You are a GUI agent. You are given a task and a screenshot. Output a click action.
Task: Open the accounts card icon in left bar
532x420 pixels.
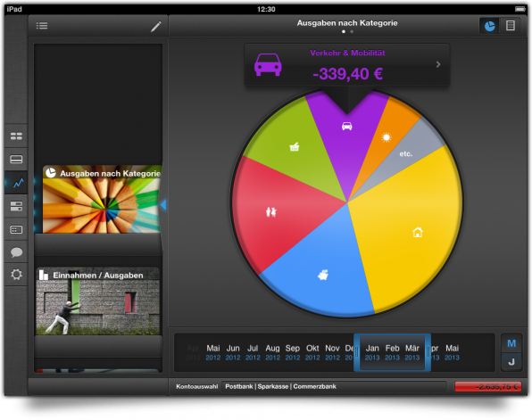(16, 160)
